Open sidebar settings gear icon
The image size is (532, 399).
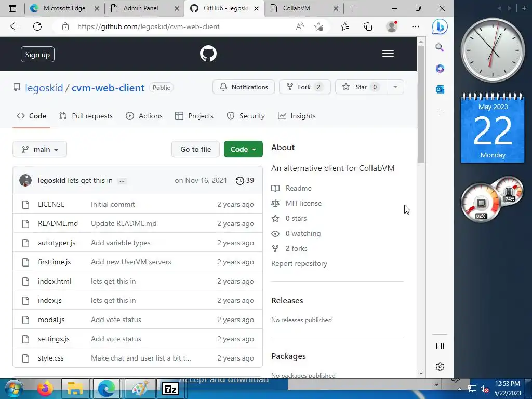(x=440, y=367)
